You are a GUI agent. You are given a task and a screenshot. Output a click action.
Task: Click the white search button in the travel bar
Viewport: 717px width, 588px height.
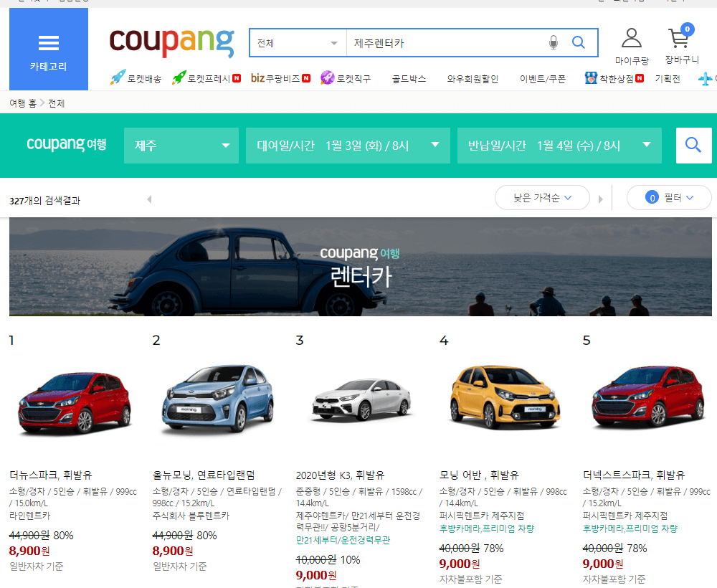coord(693,146)
